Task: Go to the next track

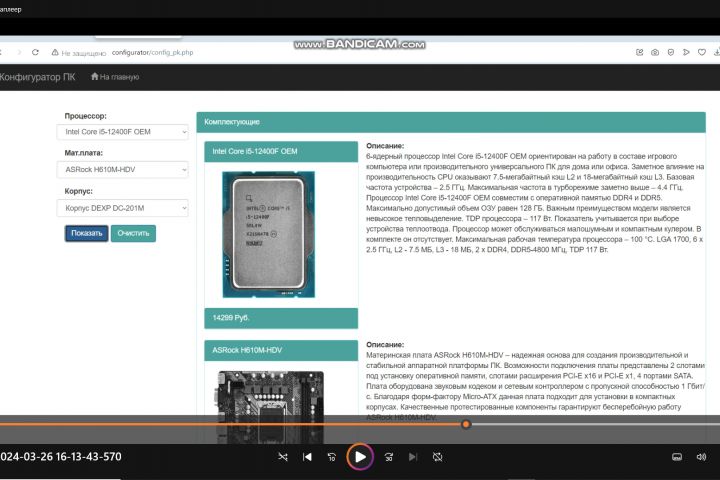Action: [413, 457]
